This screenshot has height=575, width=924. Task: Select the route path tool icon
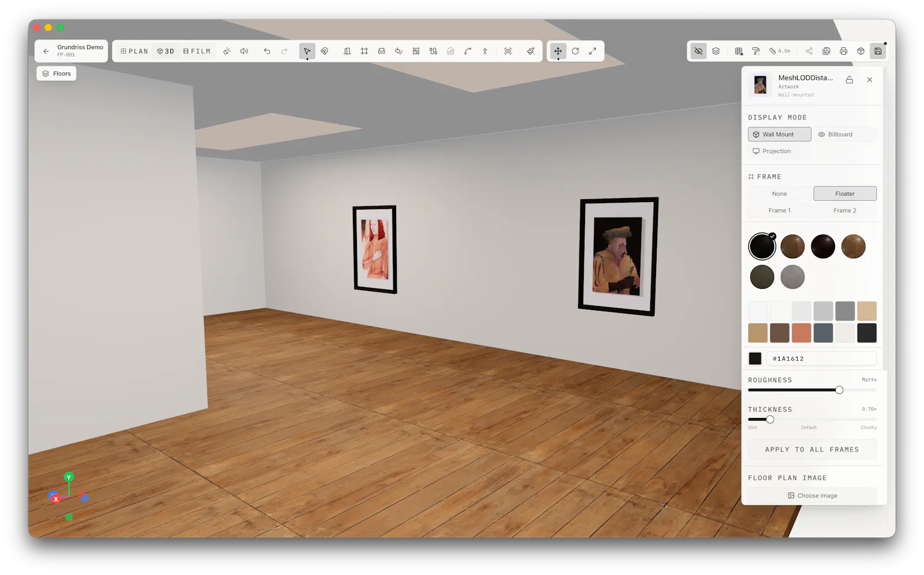[x=433, y=51]
